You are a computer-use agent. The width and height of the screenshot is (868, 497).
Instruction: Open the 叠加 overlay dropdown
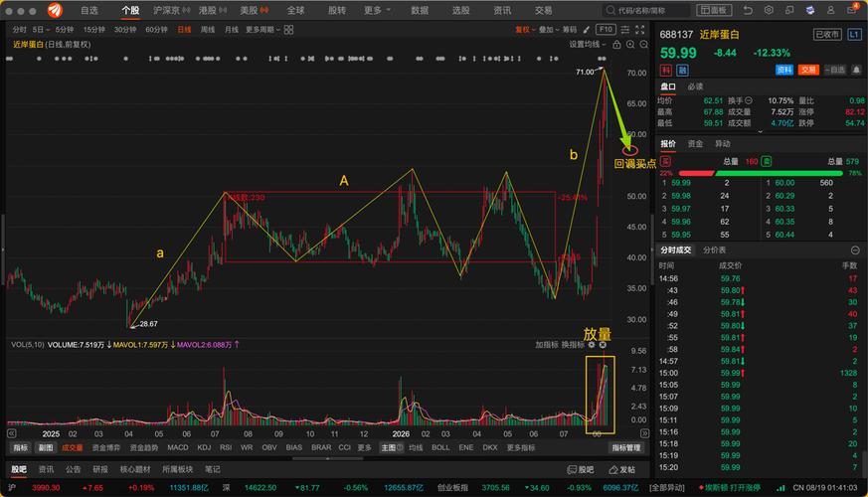549,30
